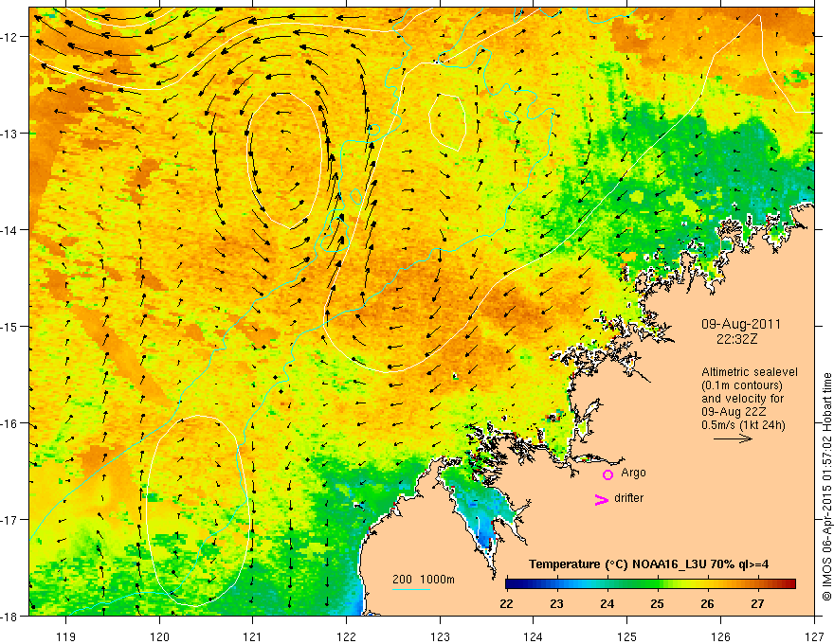Click the "Argo" legend label
Screen dimensions: 834x644
633,473
